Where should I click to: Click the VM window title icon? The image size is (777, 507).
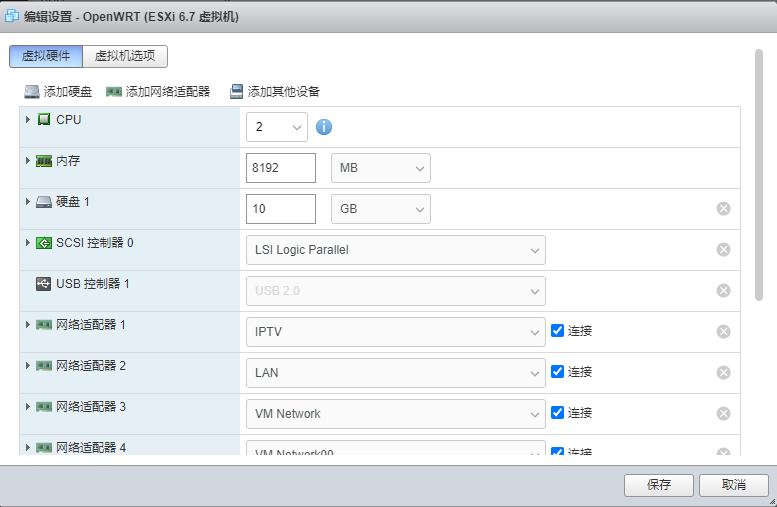(11, 16)
